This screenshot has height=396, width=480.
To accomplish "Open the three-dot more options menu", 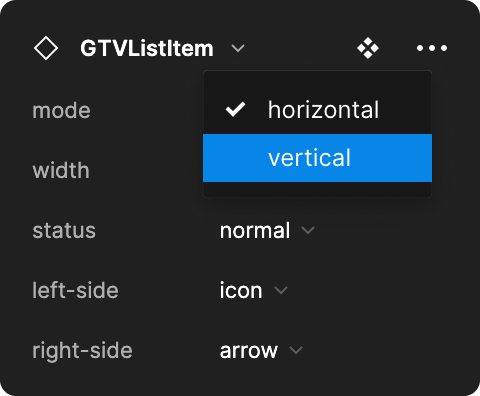I will [432, 48].
